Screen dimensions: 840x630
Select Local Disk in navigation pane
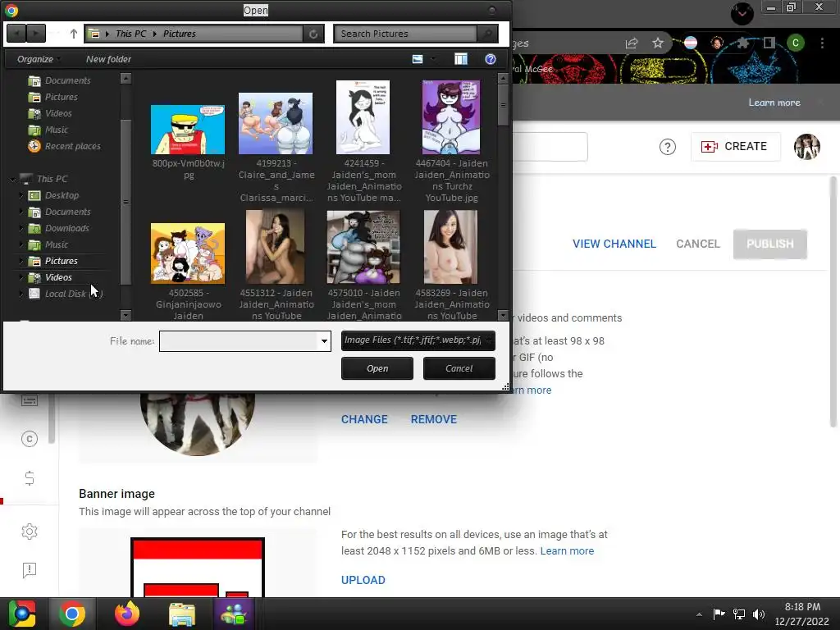[x=65, y=294]
